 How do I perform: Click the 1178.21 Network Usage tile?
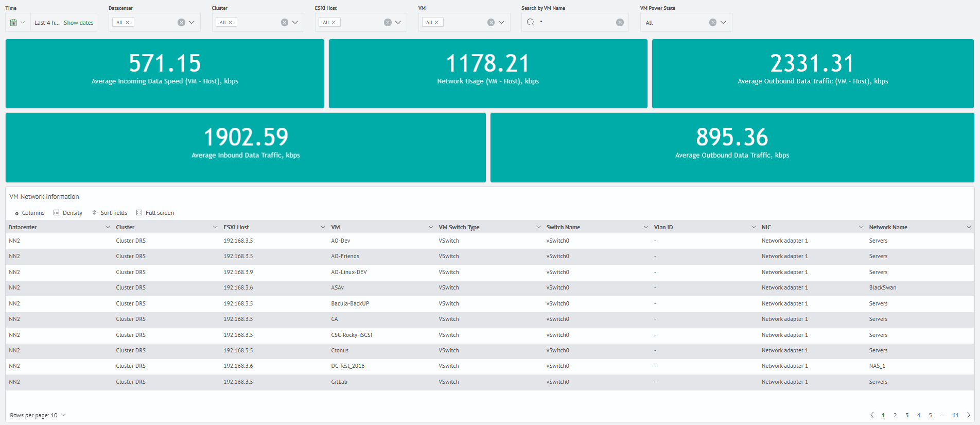pos(488,74)
